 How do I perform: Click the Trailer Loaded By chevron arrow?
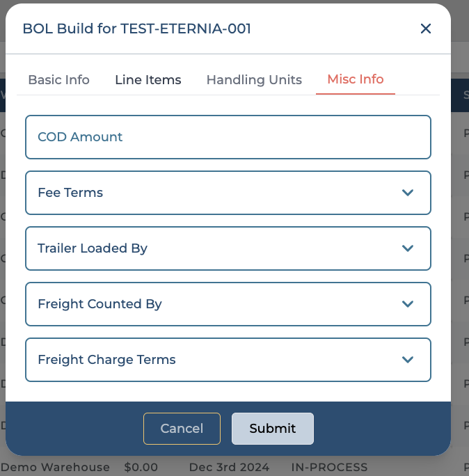[x=408, y=248]
